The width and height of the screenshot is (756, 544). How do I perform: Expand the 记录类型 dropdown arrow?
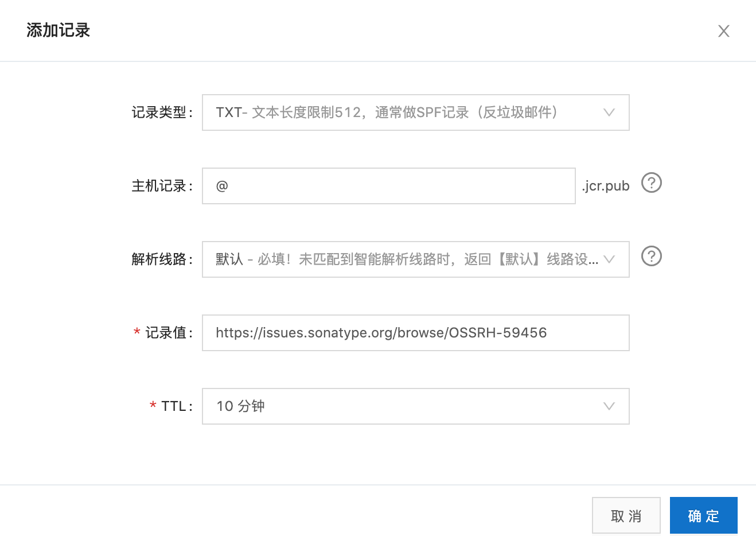pos(609,112)
